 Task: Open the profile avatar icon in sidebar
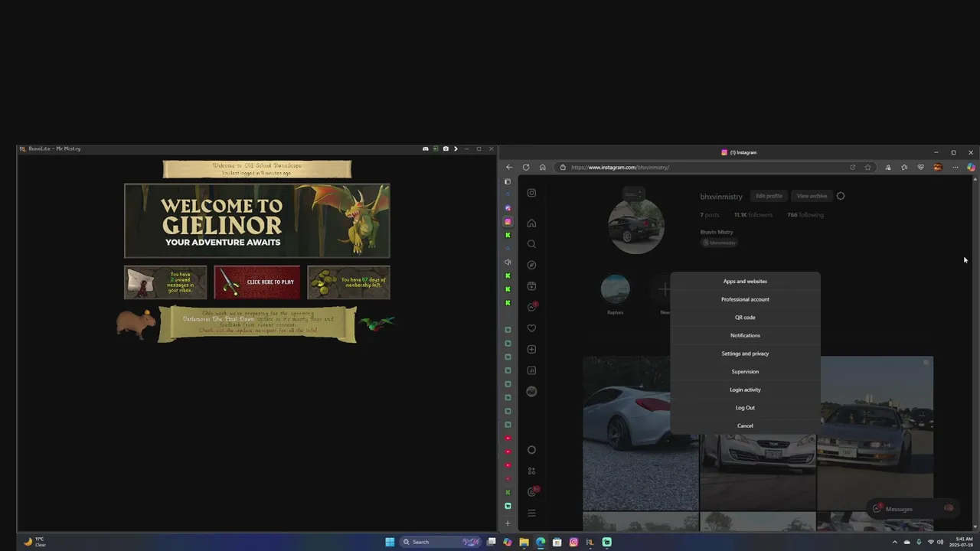click(x=531, y=391)
